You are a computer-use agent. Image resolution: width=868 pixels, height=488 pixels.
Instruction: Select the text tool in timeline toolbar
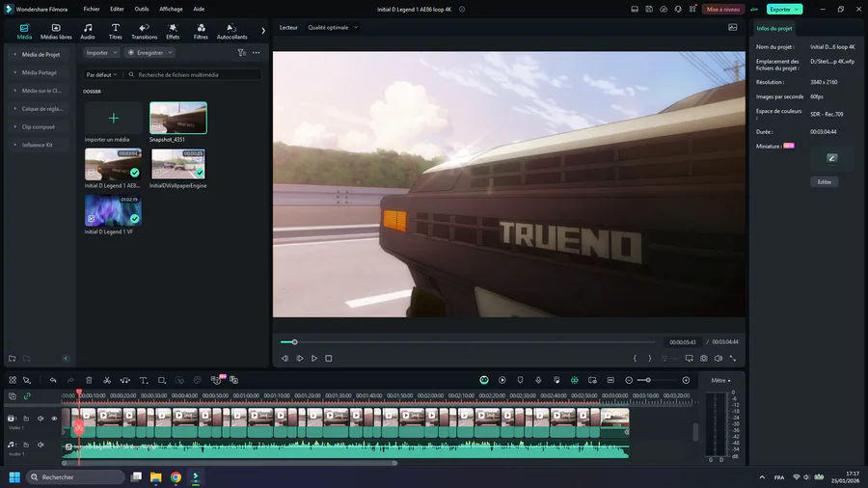[143, 380]
